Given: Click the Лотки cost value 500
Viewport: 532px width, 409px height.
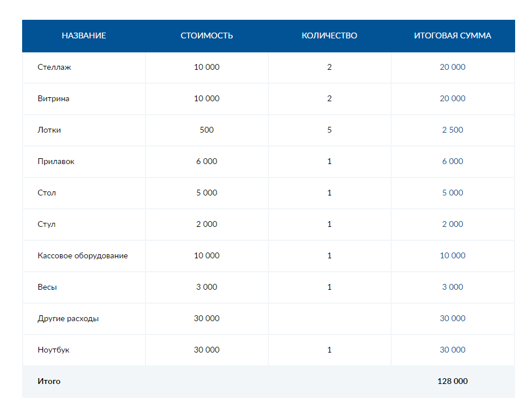Looking at the screenshot, I should pyautogui.click(x=207, y=130).
